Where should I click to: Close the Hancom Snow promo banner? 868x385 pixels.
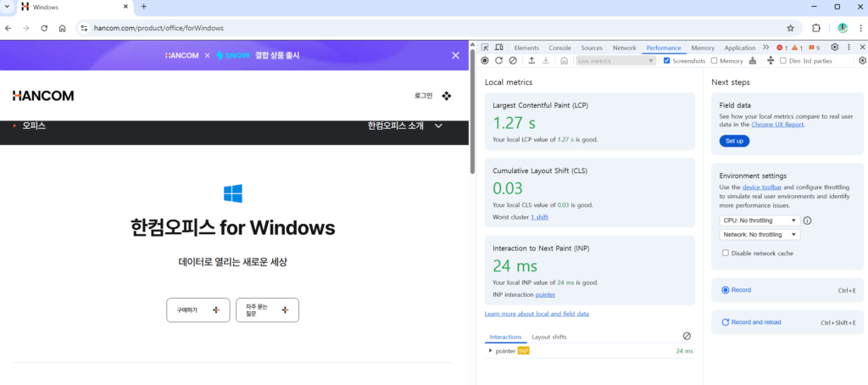(455, 55)
